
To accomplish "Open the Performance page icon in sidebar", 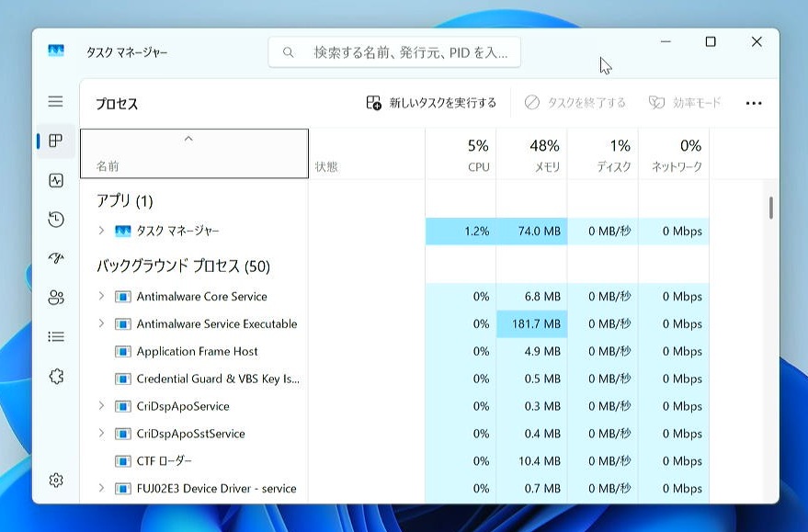I will (56, 180).
